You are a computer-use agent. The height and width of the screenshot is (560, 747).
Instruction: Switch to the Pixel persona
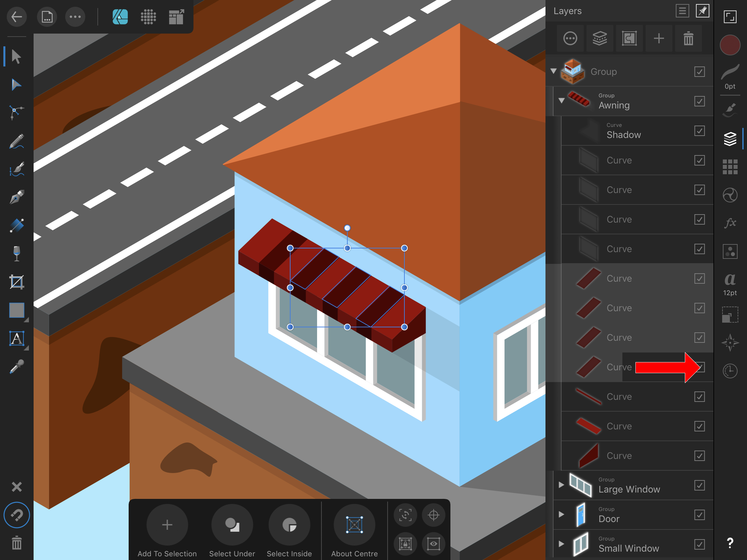pyautogui.click(x=148, y=16)
